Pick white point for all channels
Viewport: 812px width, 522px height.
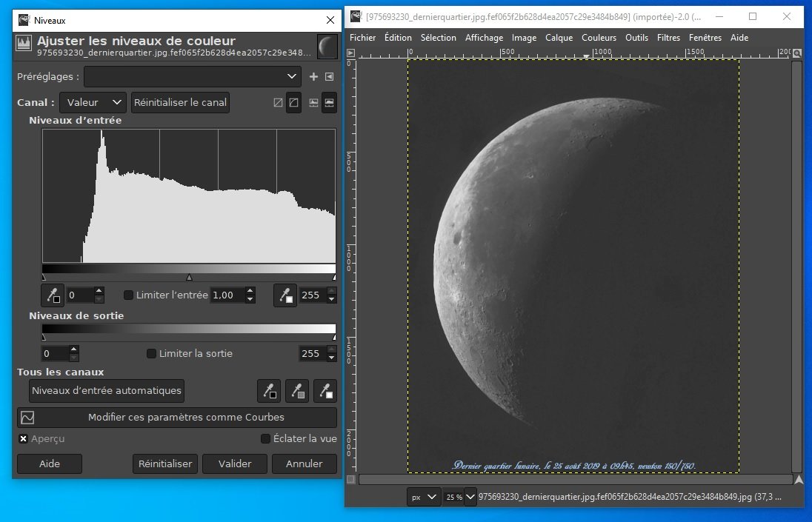(x=325, y=391)
